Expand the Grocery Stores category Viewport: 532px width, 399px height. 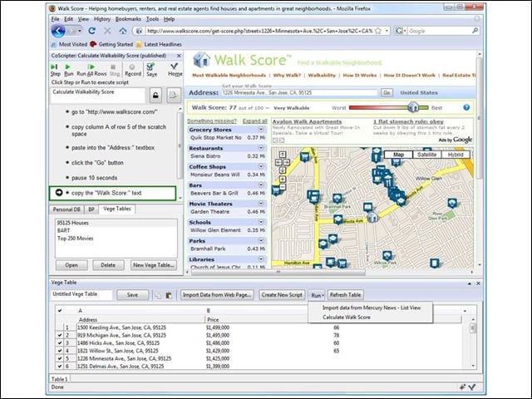click(261, 130)
